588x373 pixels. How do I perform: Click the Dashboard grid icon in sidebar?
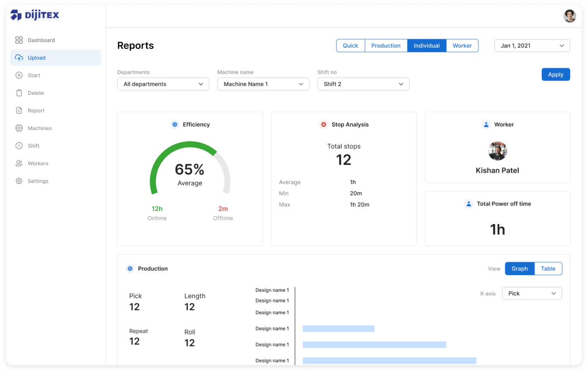point(19,40)
